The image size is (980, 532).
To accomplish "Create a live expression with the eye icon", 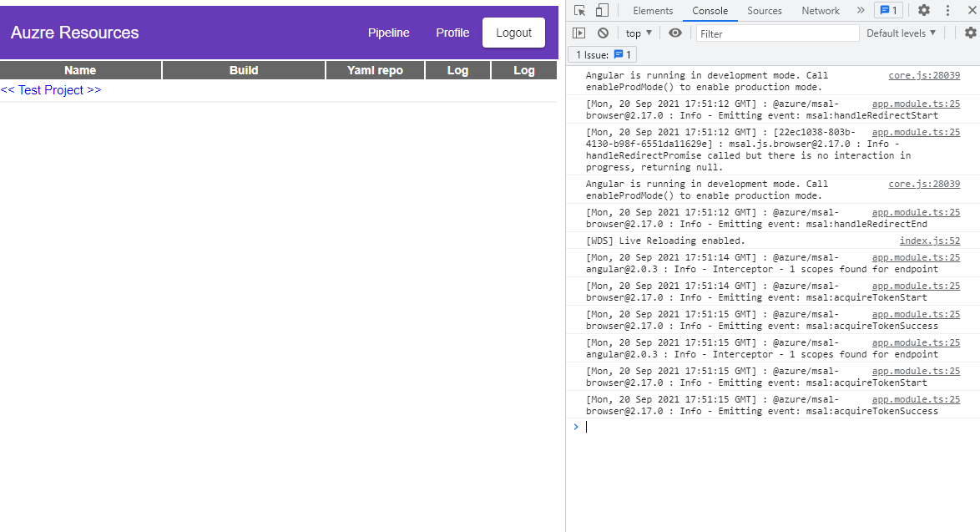I will (x=674, y=33).
